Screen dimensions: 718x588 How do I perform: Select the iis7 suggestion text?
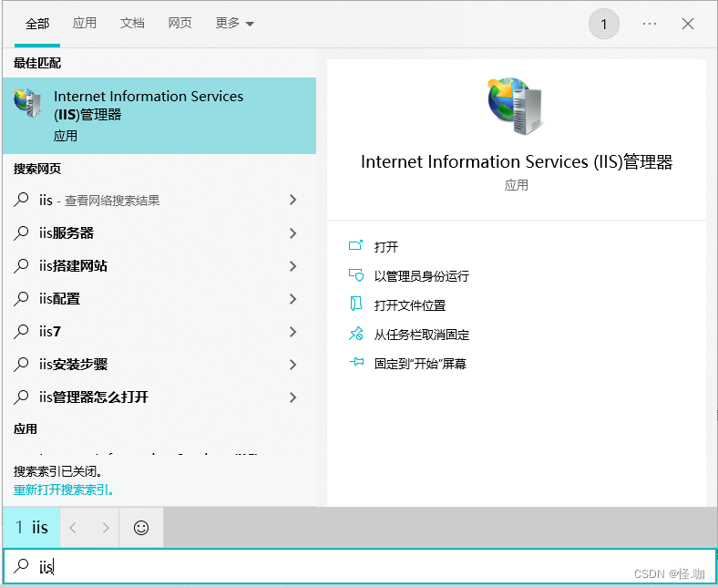(x=50, y=331)
